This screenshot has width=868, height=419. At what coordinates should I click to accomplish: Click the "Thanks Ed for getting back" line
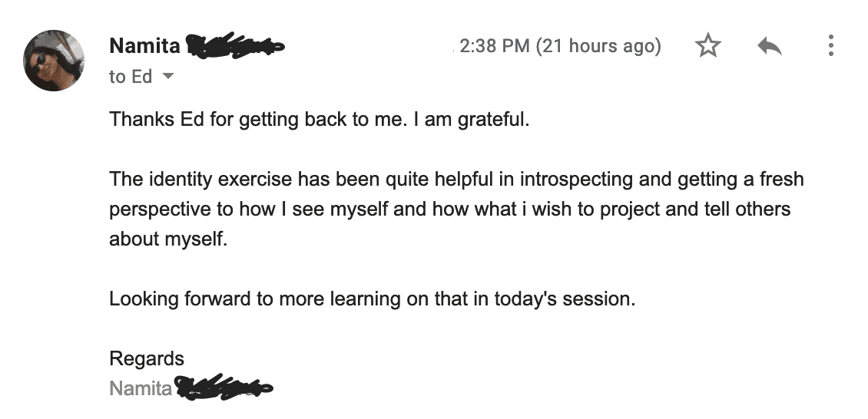(320, 120)
